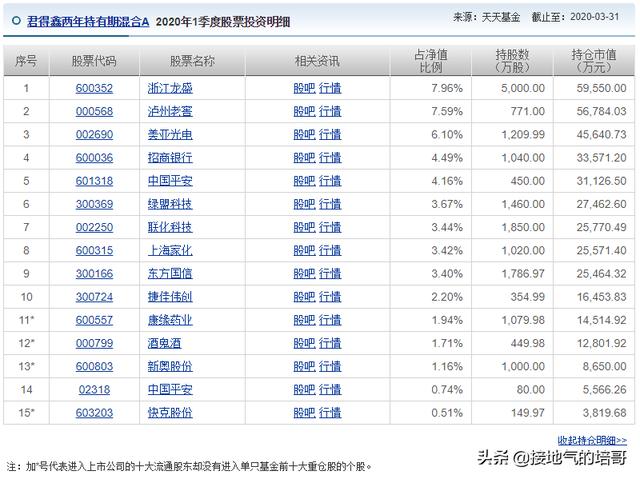Open stock code 603203
This screenshot has width=640, height=479.
click(x=94, y=413)
